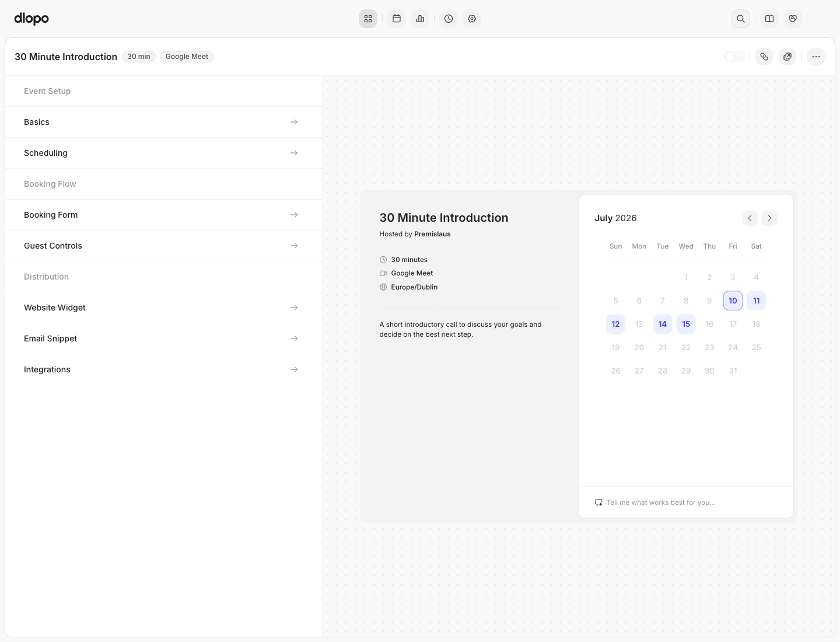Open the Scheduling settings row
The image size is (840, 642).
[163, 153]
